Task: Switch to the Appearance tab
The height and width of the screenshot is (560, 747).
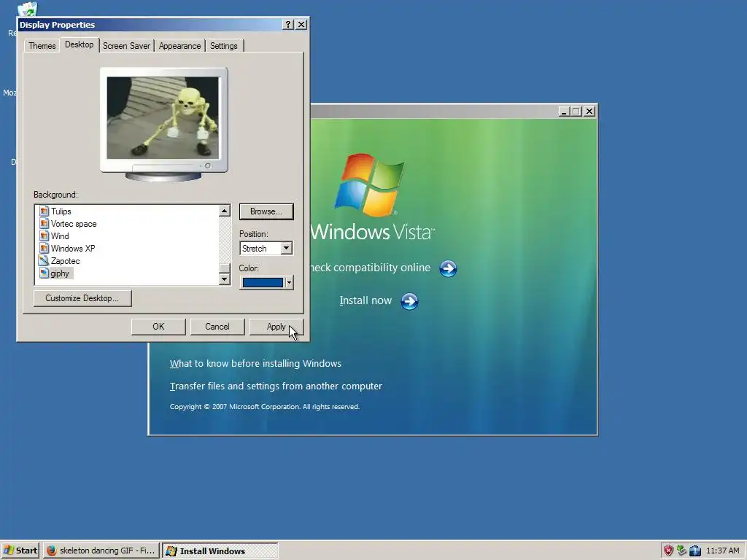Action: coord(179,46)
